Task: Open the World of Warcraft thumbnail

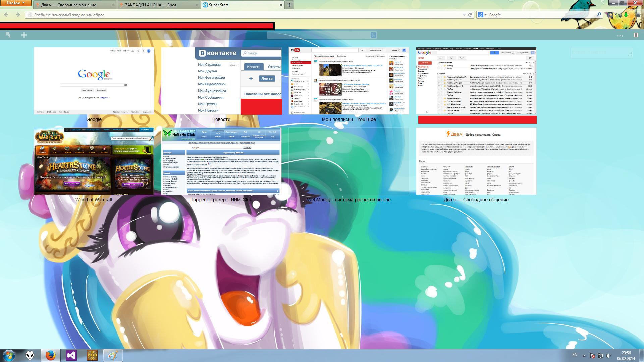Action: [x=94, y=161]
